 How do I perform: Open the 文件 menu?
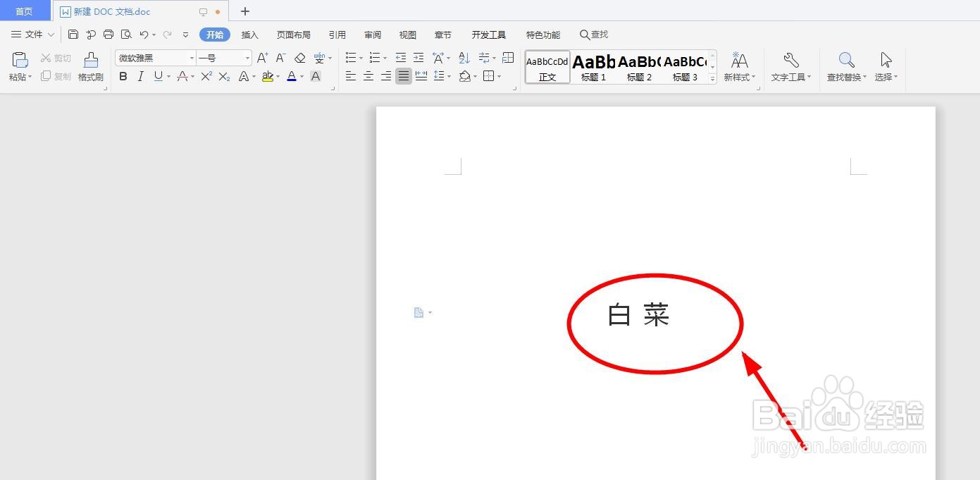35,34
